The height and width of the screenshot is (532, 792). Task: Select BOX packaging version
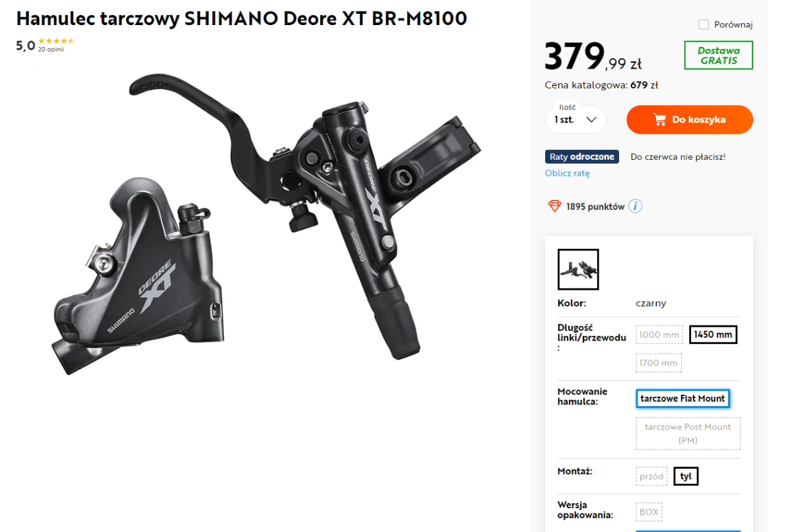pyautogui.click(x=649, y=512)
